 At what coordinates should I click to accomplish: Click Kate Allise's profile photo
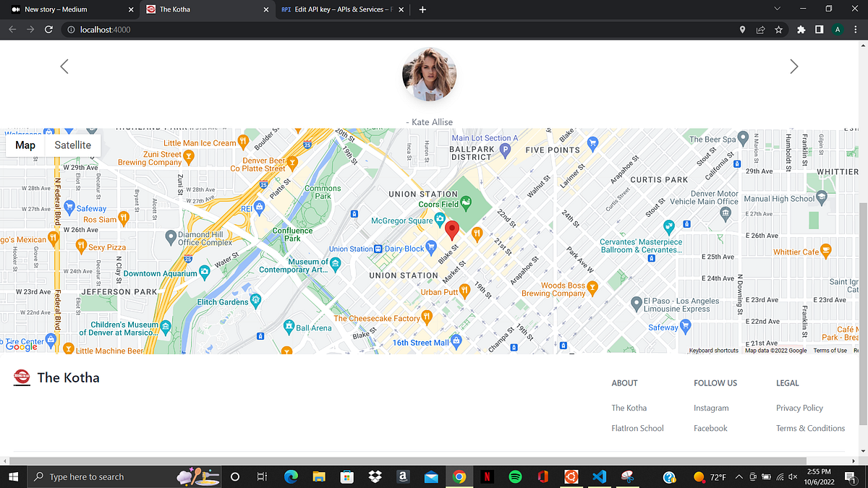point(429,74)
